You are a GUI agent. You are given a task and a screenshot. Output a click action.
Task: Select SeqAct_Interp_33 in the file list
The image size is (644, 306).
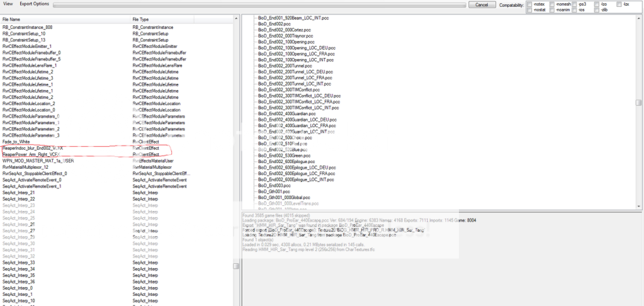23,262
